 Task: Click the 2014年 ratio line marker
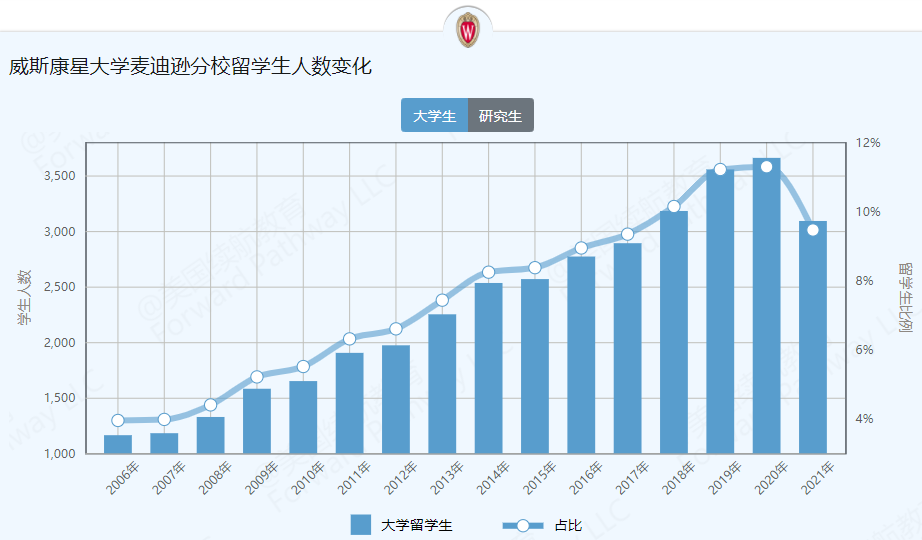coord(489,272)
